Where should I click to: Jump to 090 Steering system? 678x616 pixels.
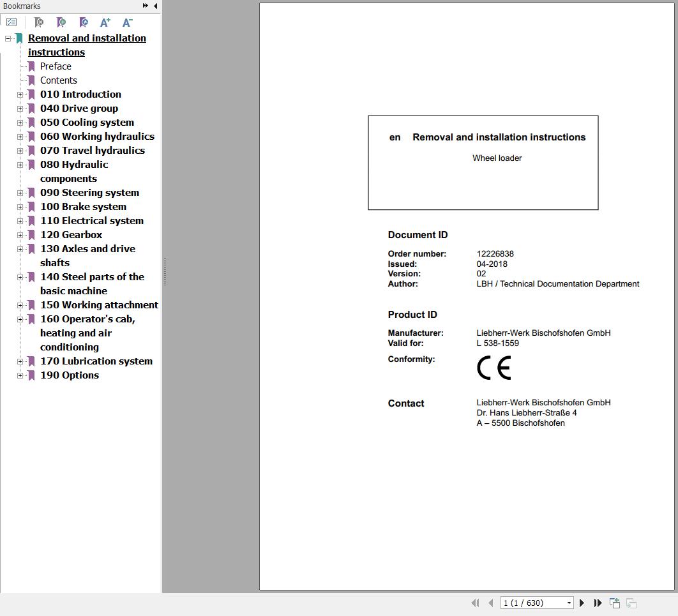89,193
